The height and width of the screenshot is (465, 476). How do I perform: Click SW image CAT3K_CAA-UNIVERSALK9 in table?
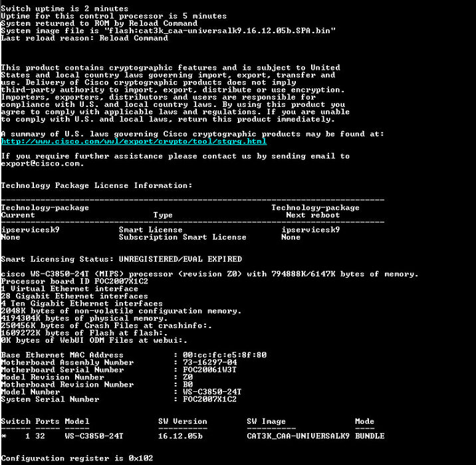coord(298,436)
